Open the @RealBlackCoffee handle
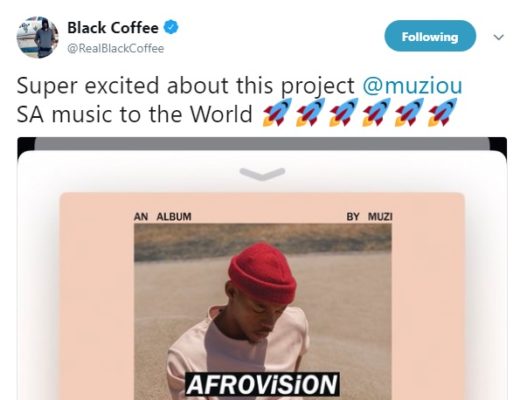Image resolution: width=520 pixels, height=400 pixels. coord(115,49)
